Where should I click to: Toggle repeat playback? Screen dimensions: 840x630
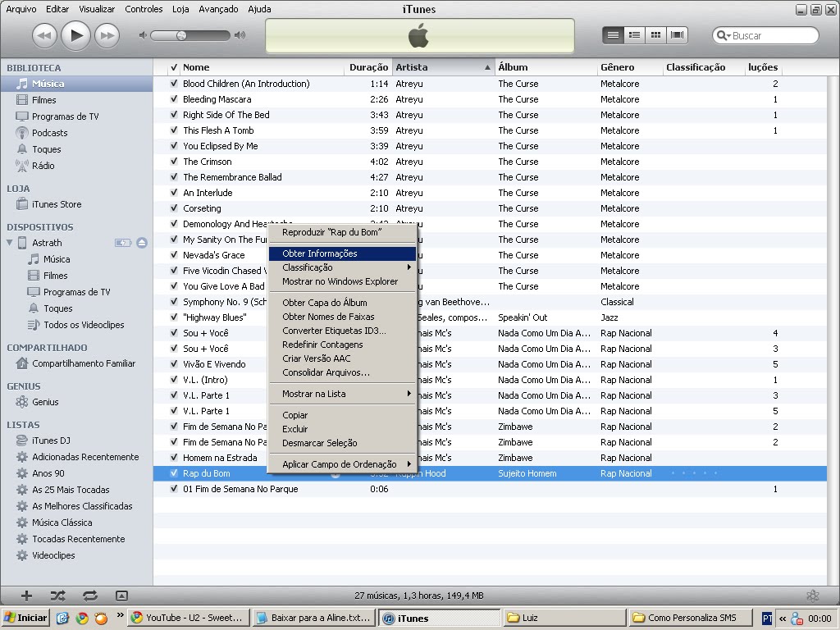tap(90, 596)
